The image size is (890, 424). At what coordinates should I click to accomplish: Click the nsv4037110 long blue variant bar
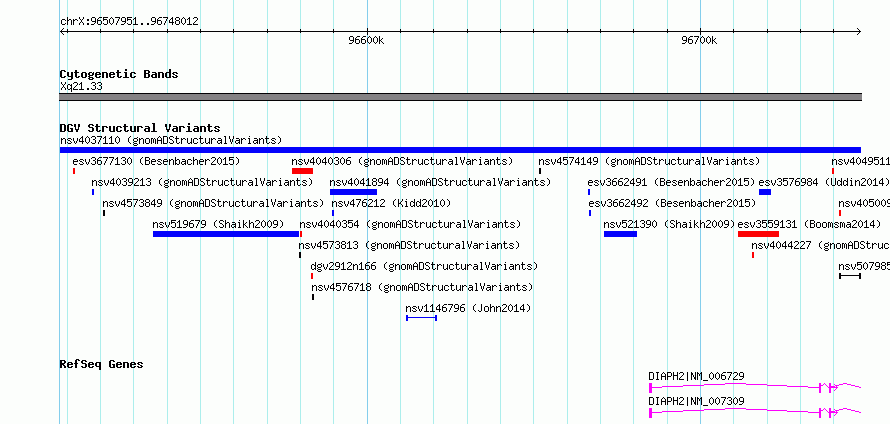click(460, 150)
